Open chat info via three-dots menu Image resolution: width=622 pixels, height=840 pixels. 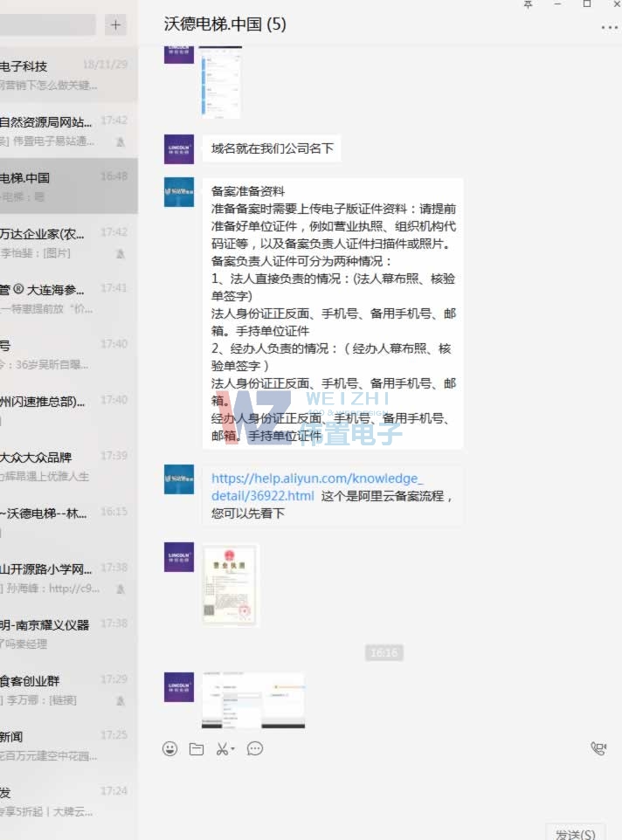click(x=609, y=27)
